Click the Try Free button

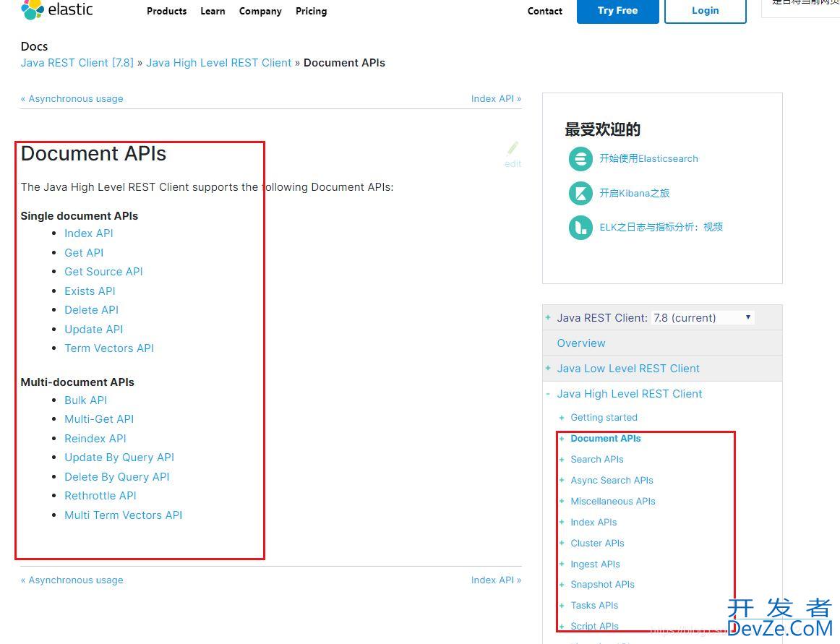tap(617, 11)
